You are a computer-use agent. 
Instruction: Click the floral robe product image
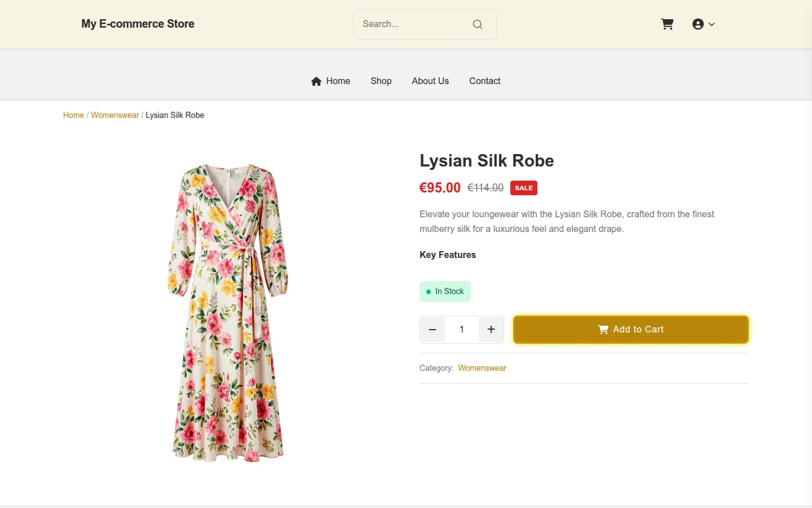coord(228,313)
